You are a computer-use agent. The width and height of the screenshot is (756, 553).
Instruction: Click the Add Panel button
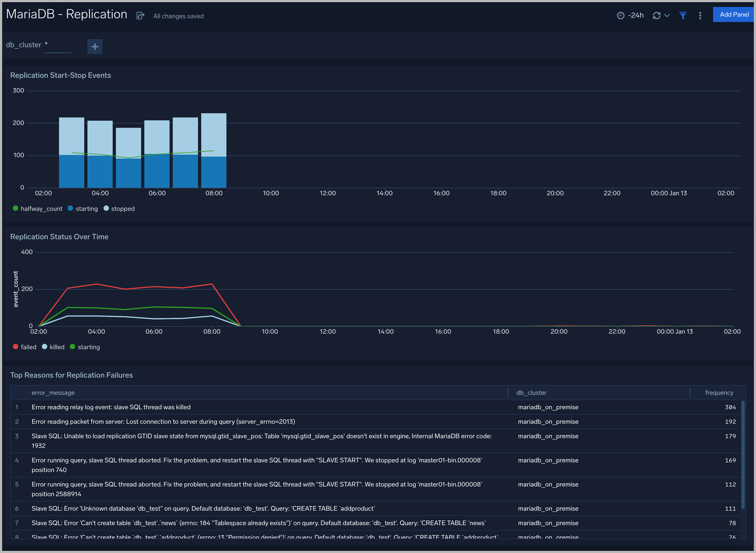tap(733, 14)
